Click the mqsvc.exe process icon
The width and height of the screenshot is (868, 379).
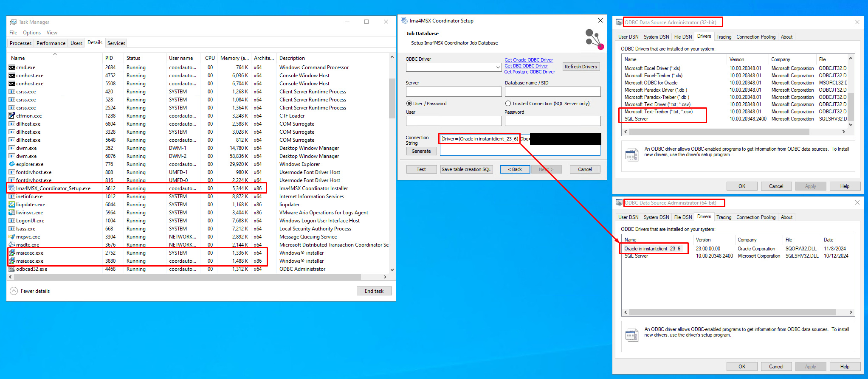(x=12, y=237)
